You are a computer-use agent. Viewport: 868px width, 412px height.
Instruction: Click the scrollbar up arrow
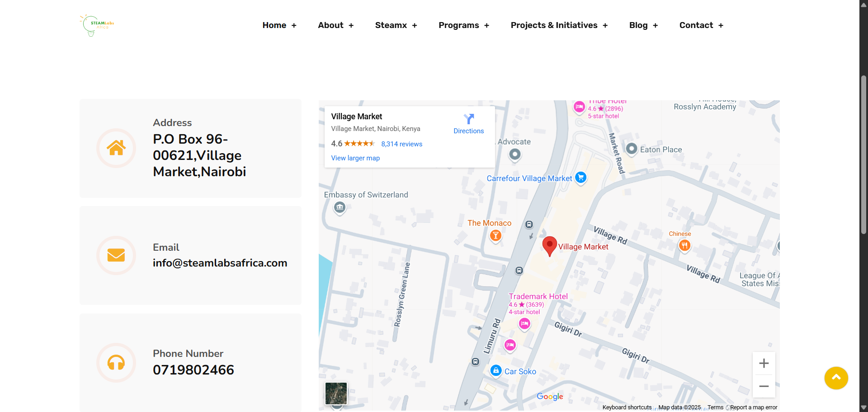(863, 4)
